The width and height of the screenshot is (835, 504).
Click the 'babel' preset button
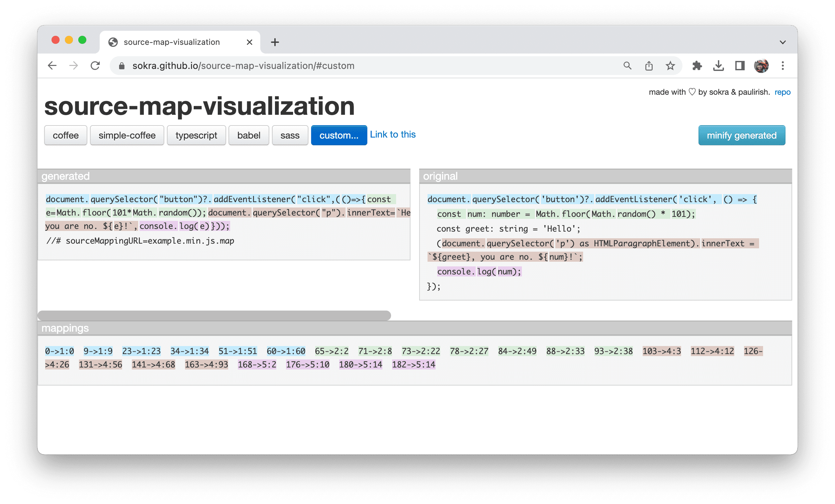click(248, 135)
